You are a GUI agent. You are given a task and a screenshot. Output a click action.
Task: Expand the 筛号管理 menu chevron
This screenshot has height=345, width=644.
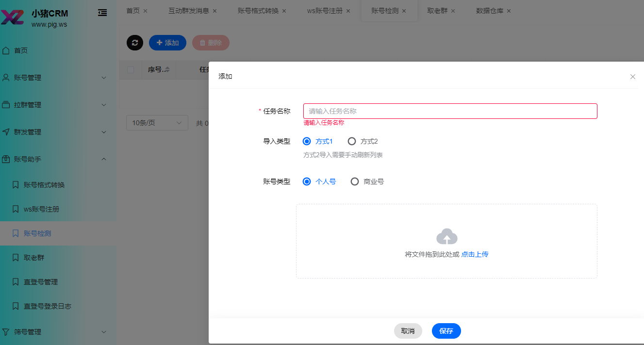104,332
